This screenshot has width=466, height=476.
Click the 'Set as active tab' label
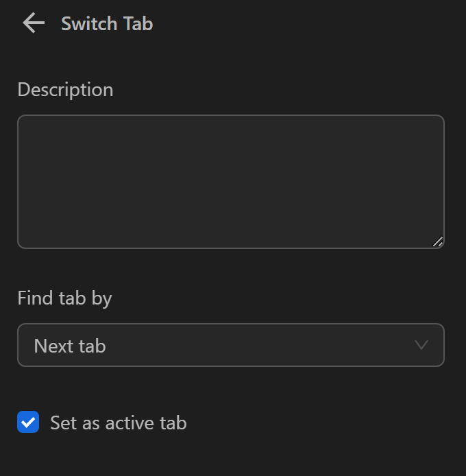point(118,423)
